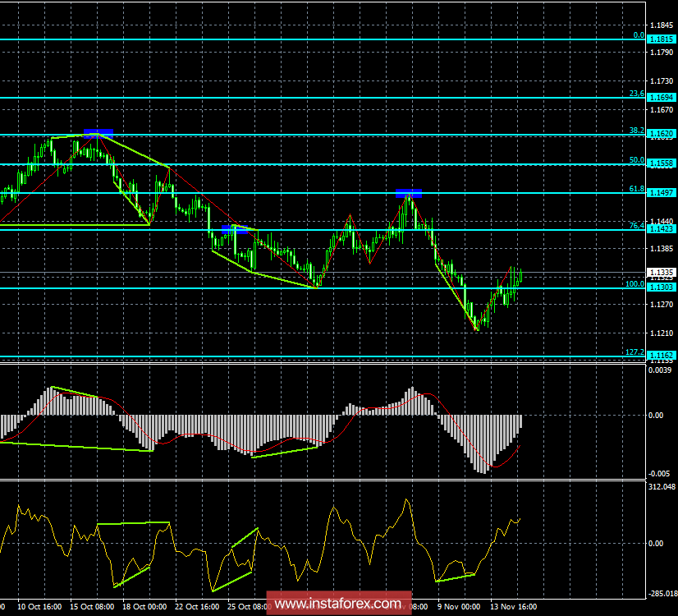Image resolution: width=678 pixels, height=616 pixels.
Task: Click the 9 Nov 00:00 date label
Action: click(458, 606)
